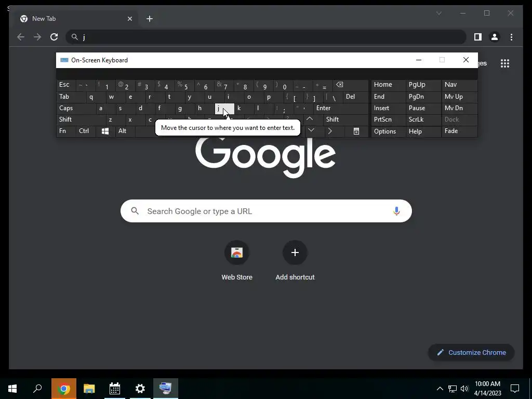Minimize the On-Screen Keyboard window
The width and height of the screenshot is (532, 399).
419,60
